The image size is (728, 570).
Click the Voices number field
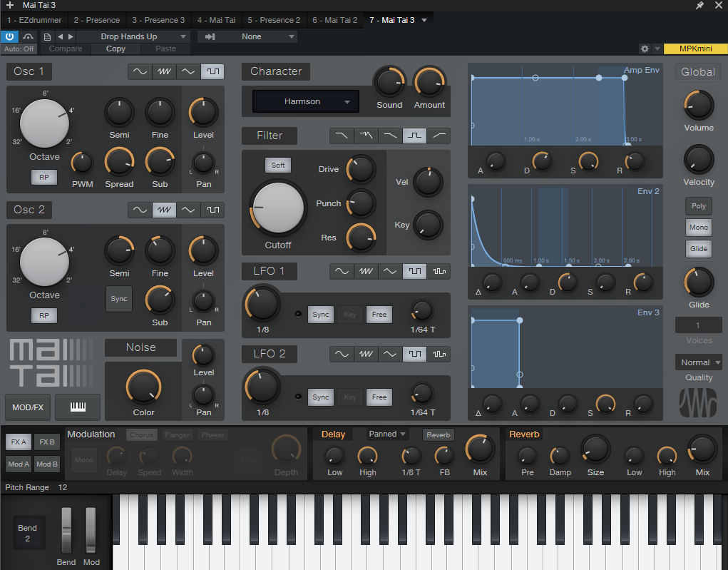point(698,325)
